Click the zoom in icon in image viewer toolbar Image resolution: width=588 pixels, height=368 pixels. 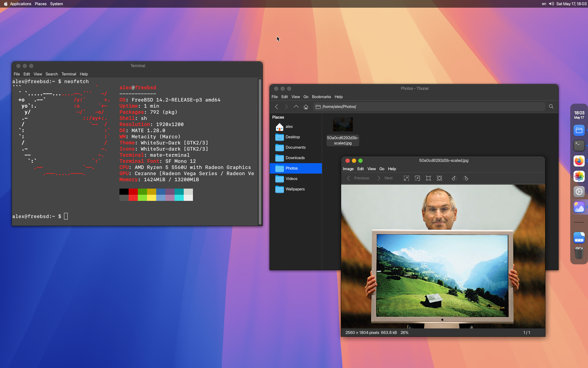406,178
